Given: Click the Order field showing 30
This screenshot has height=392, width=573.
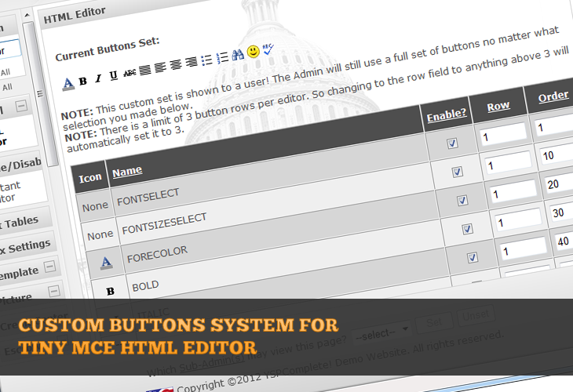Looking at the screenshot, I should pos(562,211).
